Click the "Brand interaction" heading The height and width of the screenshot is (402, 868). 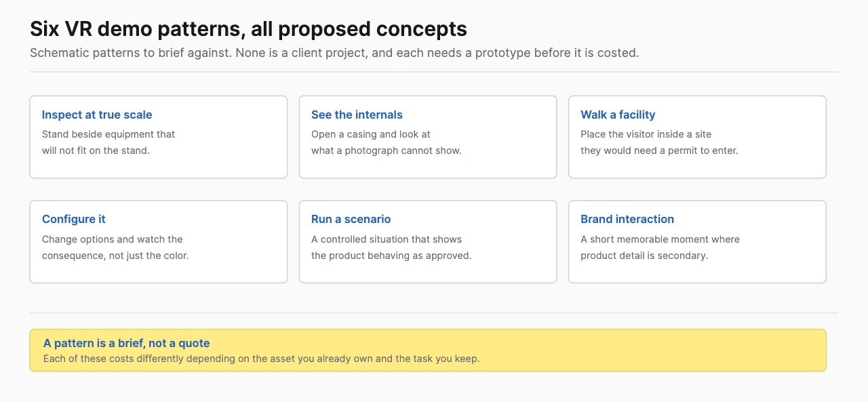tap(627, 219)
